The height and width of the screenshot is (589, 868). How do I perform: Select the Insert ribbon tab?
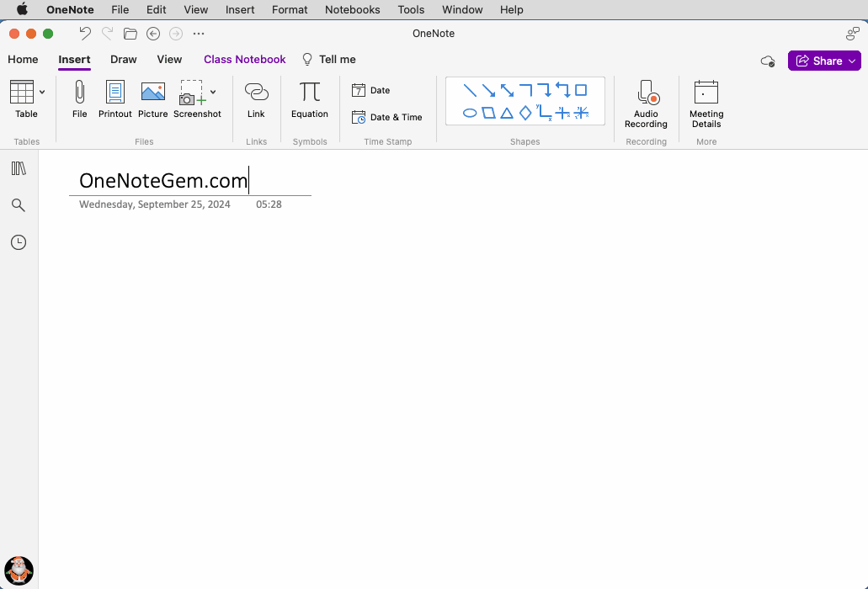click(74, 60)
